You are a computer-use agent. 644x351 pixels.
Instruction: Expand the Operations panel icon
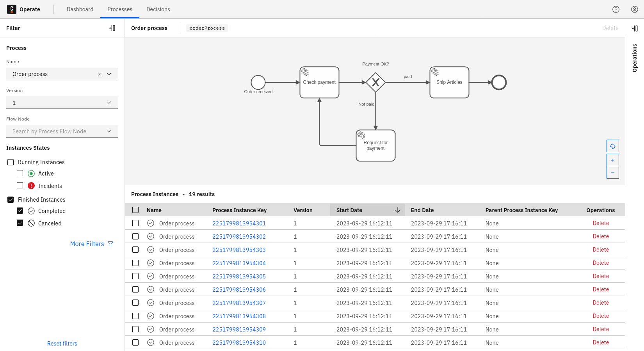[635, 28]
